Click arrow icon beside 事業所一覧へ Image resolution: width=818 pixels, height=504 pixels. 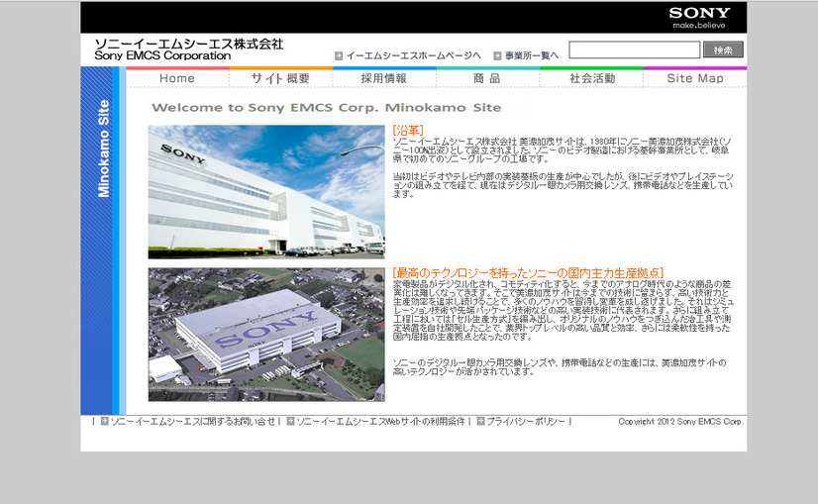pos(497,55)
